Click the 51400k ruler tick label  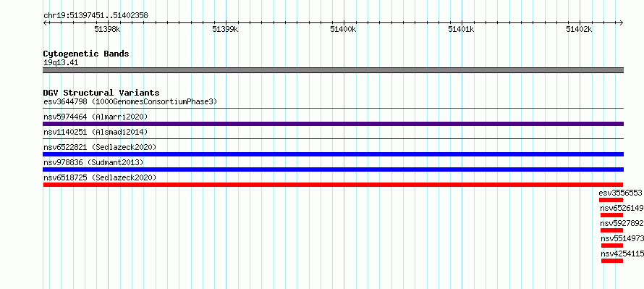pyautogui.click(x=343, y=29)
